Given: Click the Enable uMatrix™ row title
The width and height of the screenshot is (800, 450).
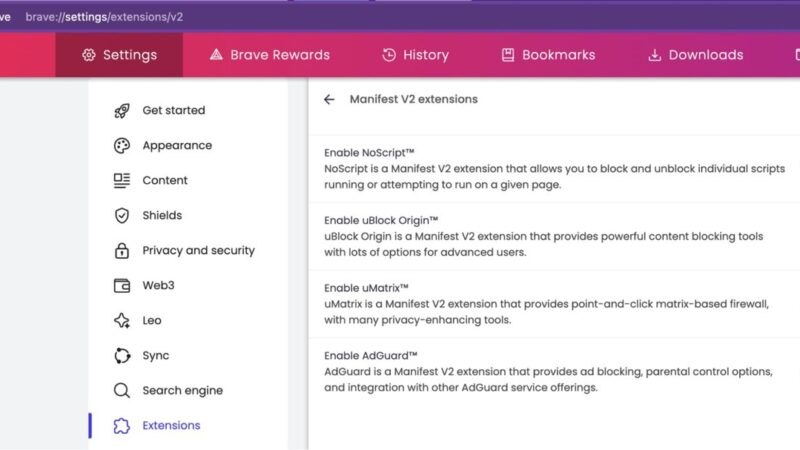Looking at the screenshot, I should [x=366, y=288].
